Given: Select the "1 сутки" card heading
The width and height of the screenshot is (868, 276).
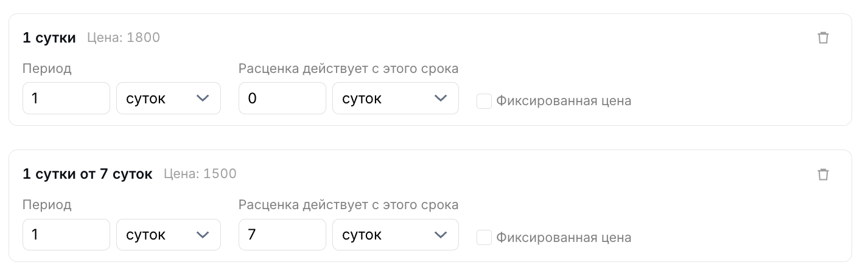Looking at the screenshot, I should (x=49, y=38).
